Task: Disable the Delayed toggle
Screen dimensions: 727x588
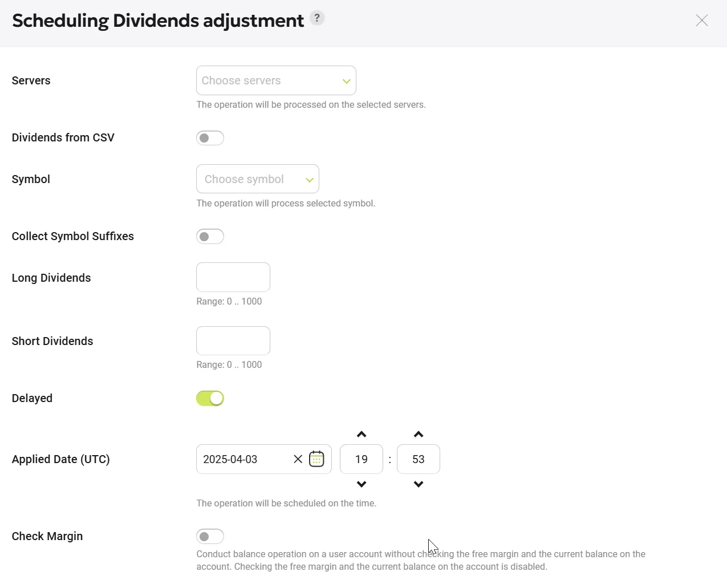Action: [x=210, y=398]
